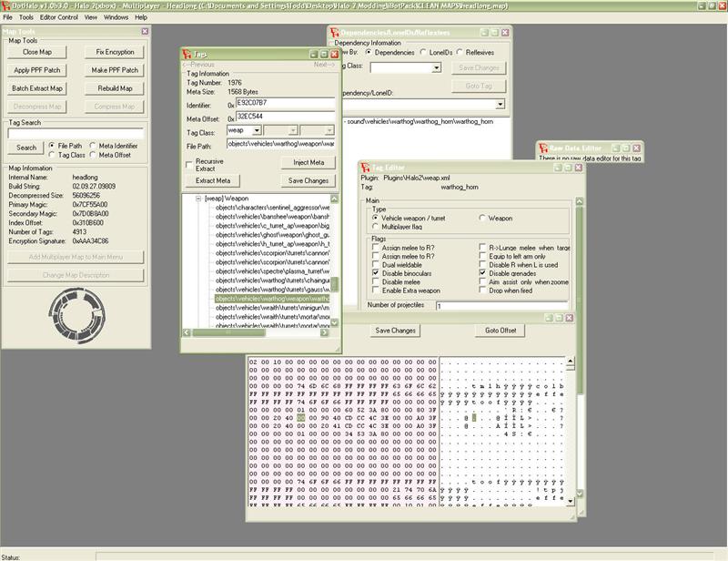Select the warthog turrets gauss tree item
This screenshot has height=561, width=728.
click(272, 289)
